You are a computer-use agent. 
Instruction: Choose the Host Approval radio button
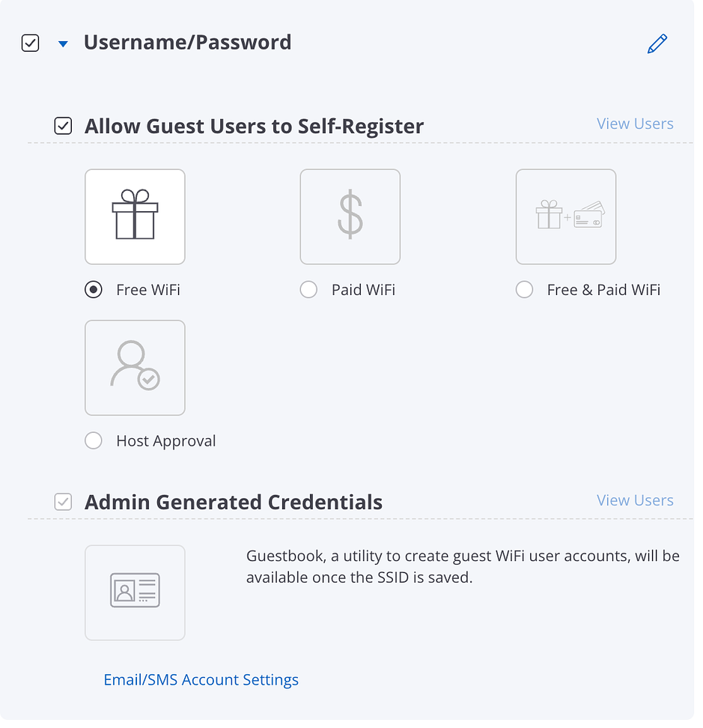tap(94, 441)
